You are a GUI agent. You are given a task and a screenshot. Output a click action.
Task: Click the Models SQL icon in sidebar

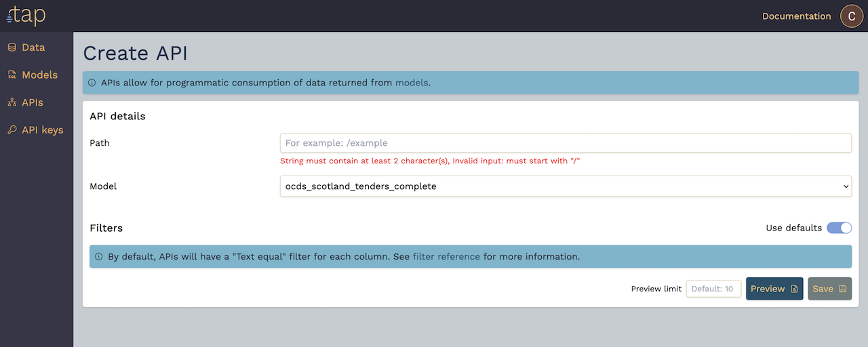click(x=12, y=75)
